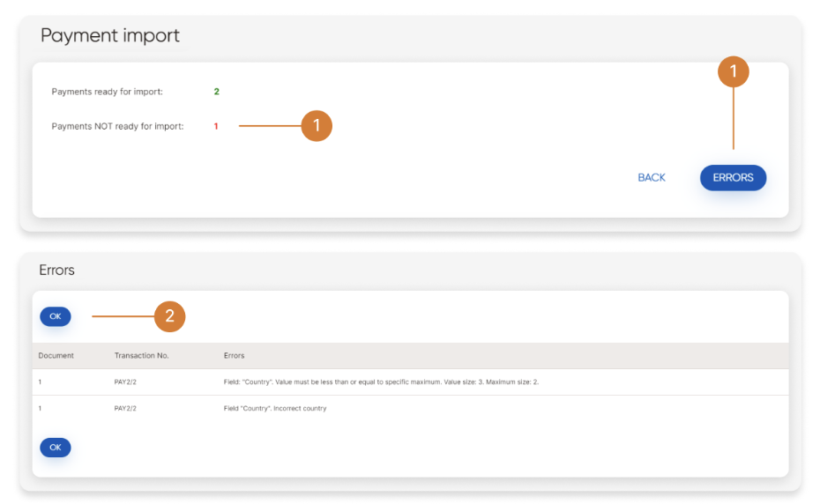Screen dimensions: 820x504
Task: Select the 'Payments ready for import:' label
Action: coord(107,92)
